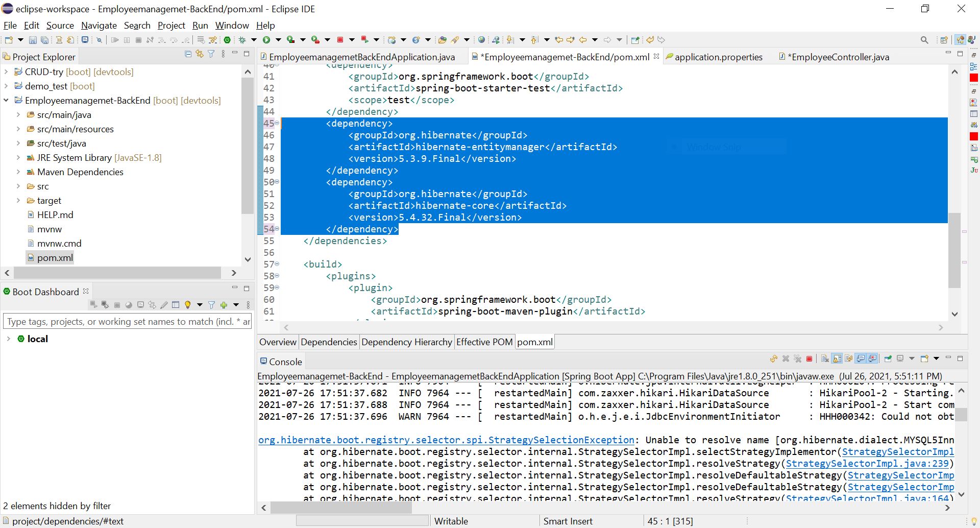This screenshot has width=980, height=528.
Task: Click the red Stop icon in main toolbar
Action: 340,40
